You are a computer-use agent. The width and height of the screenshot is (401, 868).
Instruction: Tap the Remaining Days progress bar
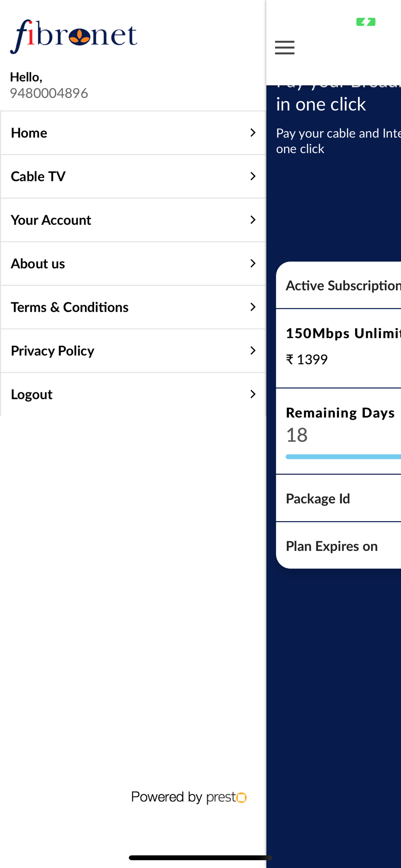343,457
